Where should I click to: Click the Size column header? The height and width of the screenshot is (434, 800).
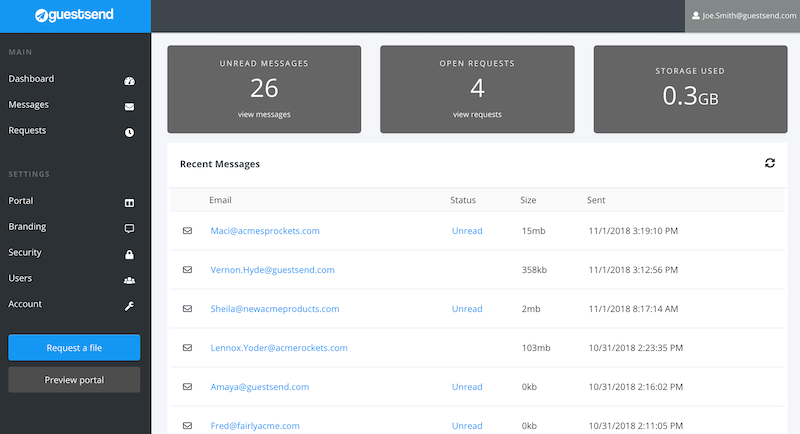528,200
